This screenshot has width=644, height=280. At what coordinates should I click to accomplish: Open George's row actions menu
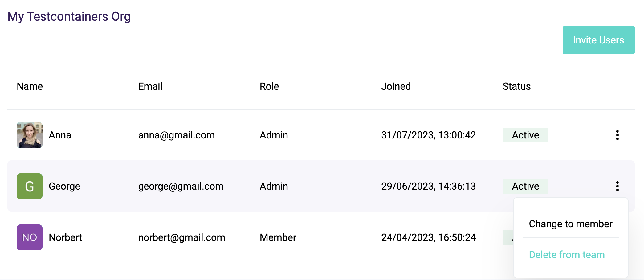[x=617, y=186]
